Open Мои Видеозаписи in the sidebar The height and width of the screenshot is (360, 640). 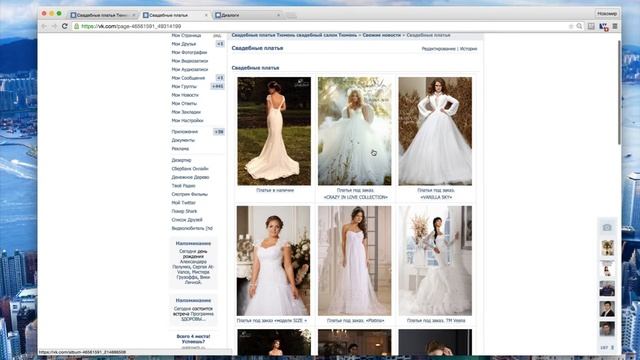click(190, 61)
